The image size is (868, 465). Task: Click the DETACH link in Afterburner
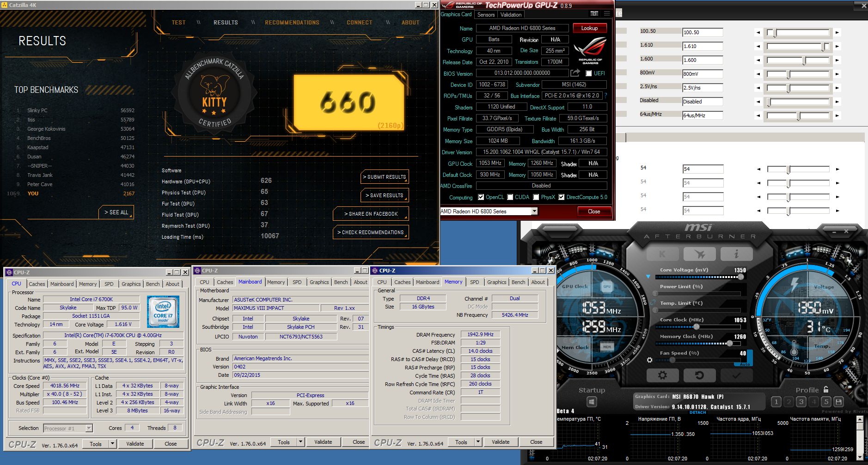coord(697,412)
